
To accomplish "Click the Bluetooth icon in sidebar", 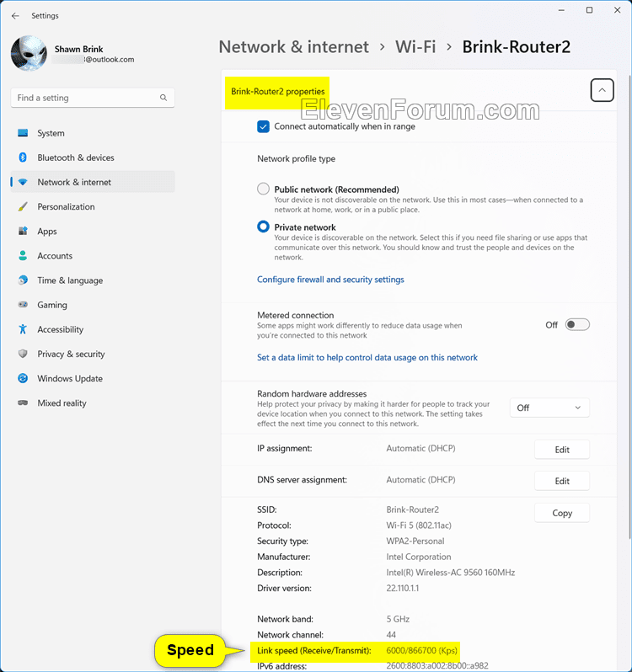I will click(x=23, y=157).
